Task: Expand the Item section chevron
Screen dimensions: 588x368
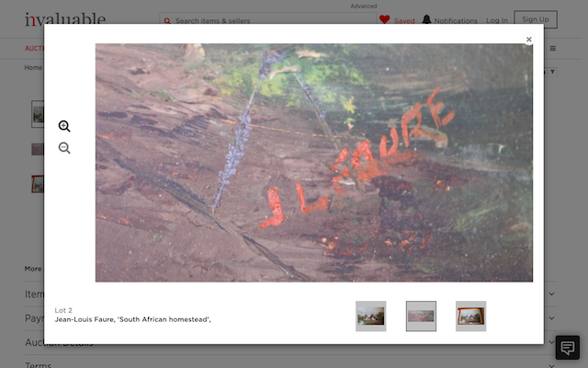Action: (551, 293)
